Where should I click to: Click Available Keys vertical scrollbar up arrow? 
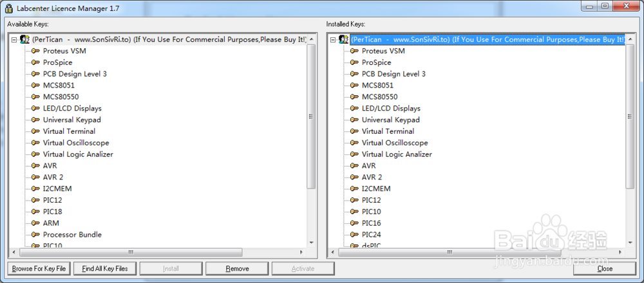click(x=311, y=40)
